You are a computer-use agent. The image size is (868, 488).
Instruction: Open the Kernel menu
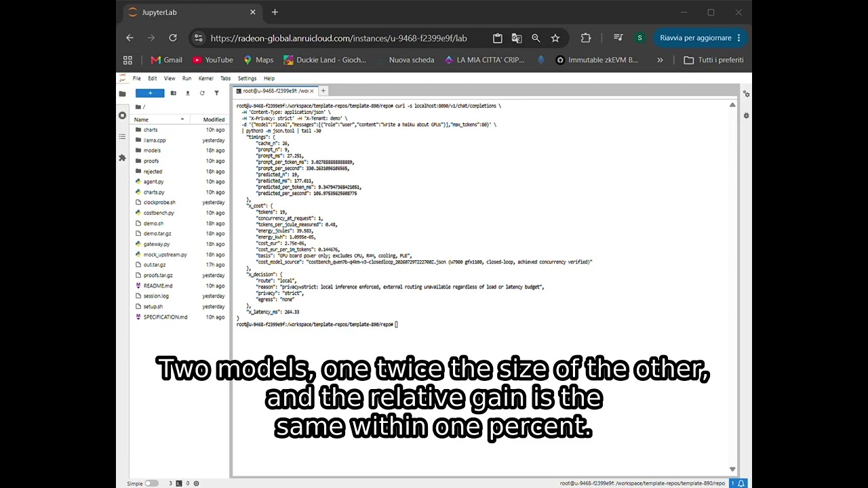click(205, 79)
